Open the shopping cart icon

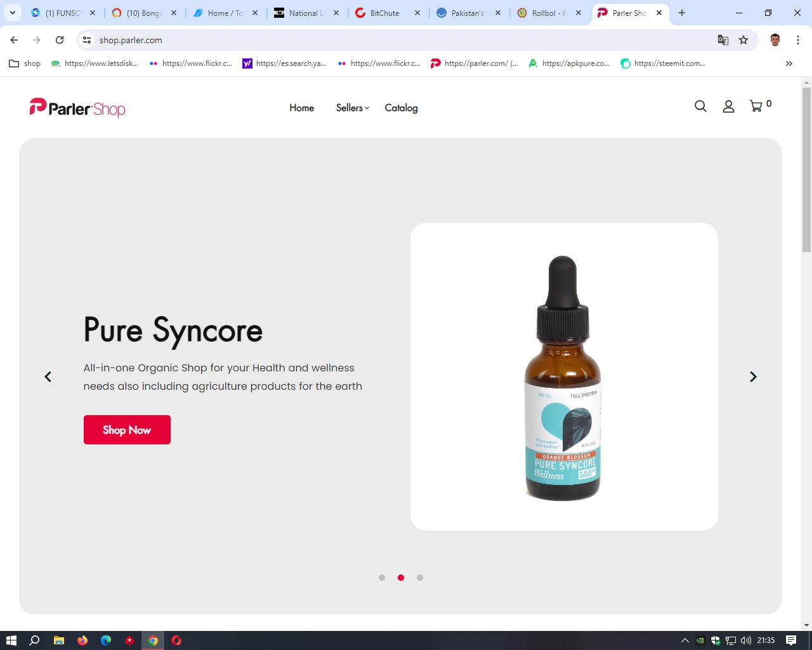[756, 107]
